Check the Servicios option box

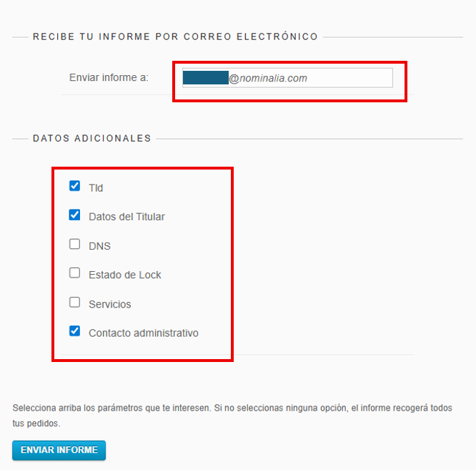coord(74,302)
